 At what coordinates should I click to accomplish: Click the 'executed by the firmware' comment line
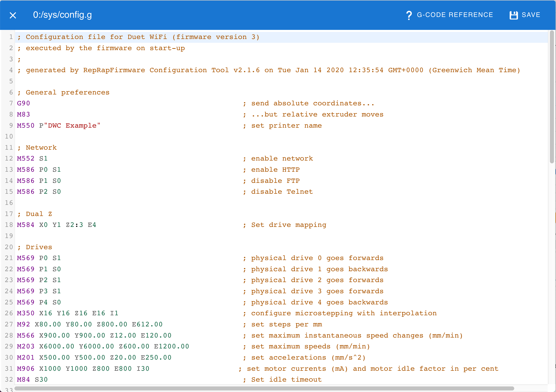tap(101, 48)
